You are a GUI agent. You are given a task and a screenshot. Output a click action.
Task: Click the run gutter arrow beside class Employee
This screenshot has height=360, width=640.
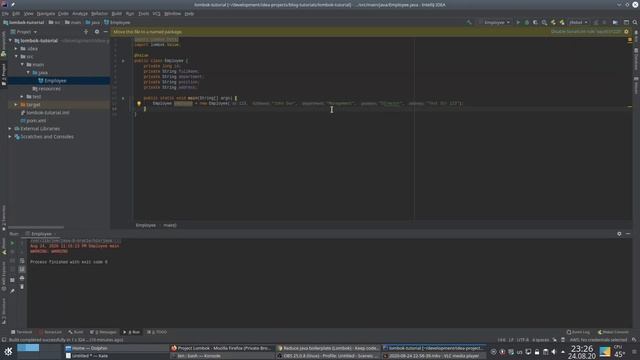click(x=123, y=61)
